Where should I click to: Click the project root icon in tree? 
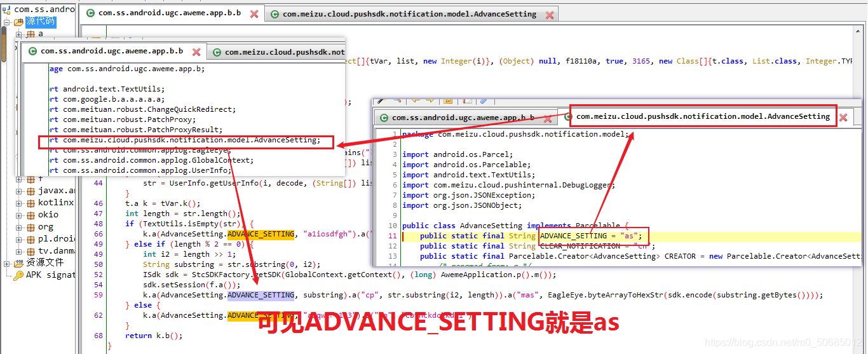(x=8, y=10)
